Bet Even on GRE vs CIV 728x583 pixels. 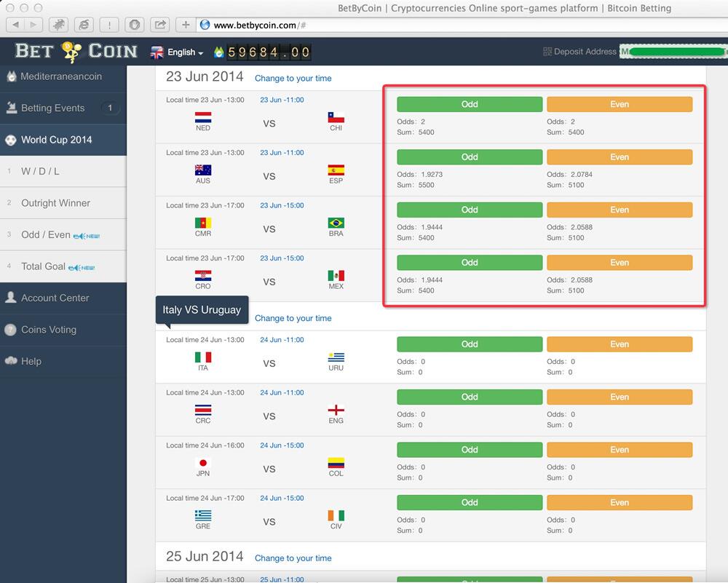pyautogui.click(x=620, y=503)
